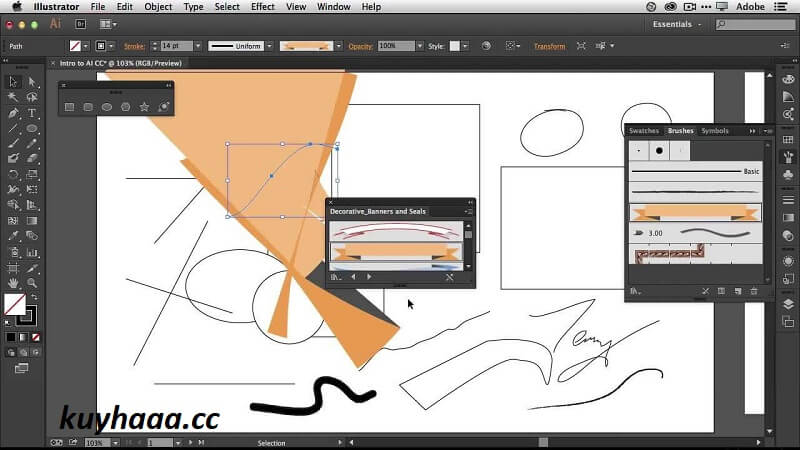Open the stroke weight dropdown

click(x=198, y=46)
